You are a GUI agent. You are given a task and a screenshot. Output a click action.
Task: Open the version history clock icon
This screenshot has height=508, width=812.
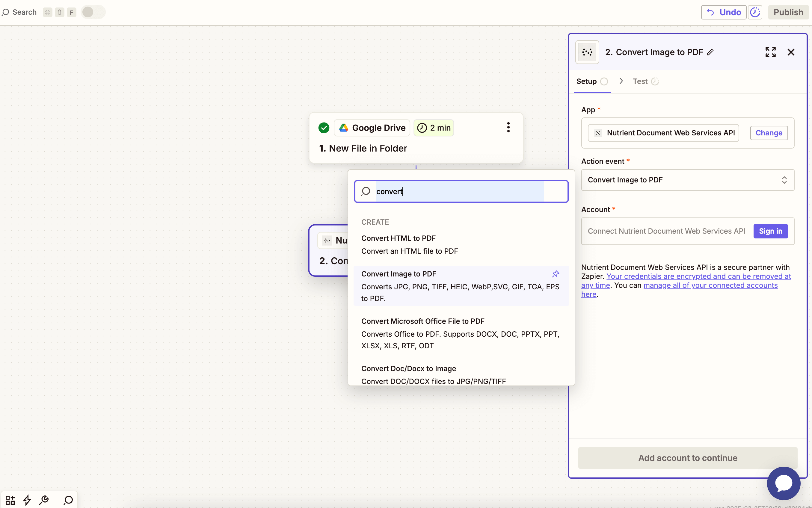[755, 13]
